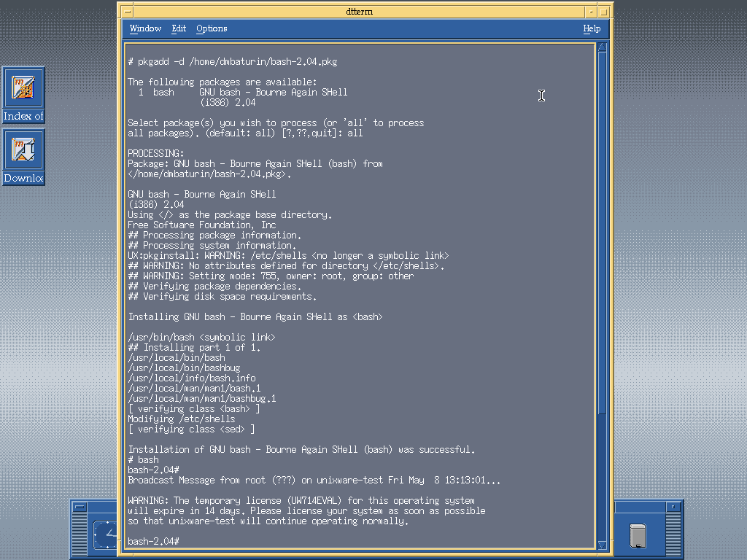Click the trash can on front panel
Image resolution: width=747 pixels, height=560 pixels.
point(637,536)
